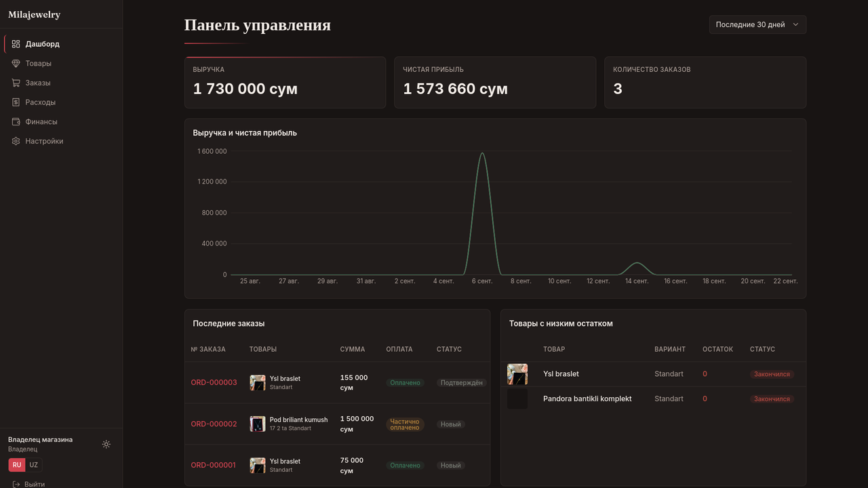The width and height of the screenshot is (868, 488).
Task: Click the Выйти logout link
Action: (x=35, y=484)
